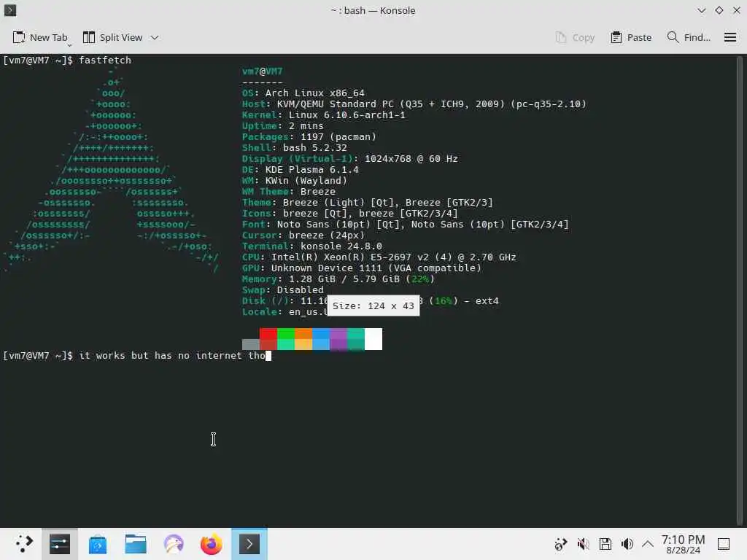Click the 'KDE Plasma 6.1.4' text
The width and height of the screenshot is (747, 560).
(x=311, y=169)
